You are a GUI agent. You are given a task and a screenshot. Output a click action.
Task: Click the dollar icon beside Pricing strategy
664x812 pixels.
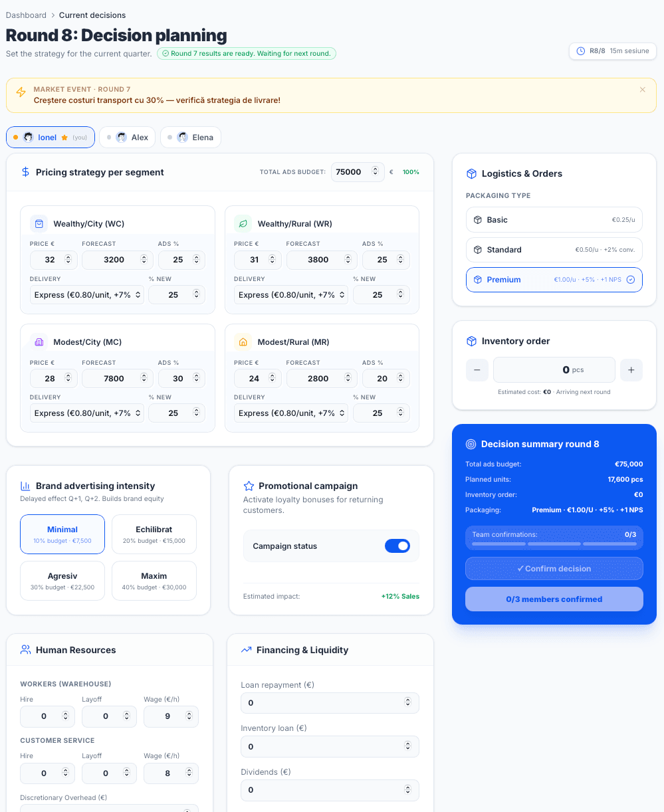coord(25,172)
